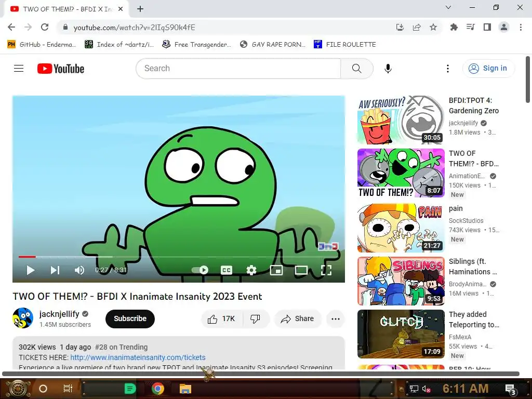The height and width of the screenshot is (399, 532).
Task: Bookmark this page with star
Action: click(x=433, y=27)
